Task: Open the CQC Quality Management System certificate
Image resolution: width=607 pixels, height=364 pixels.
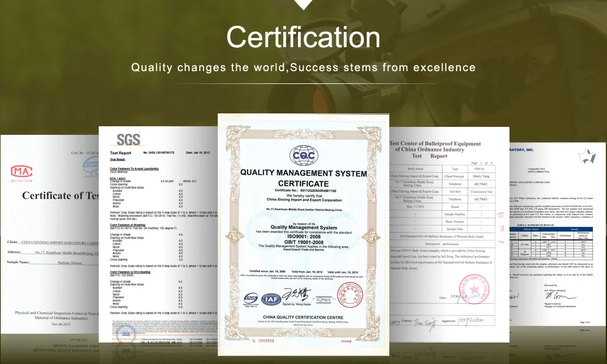Action: tap(303, 235)
